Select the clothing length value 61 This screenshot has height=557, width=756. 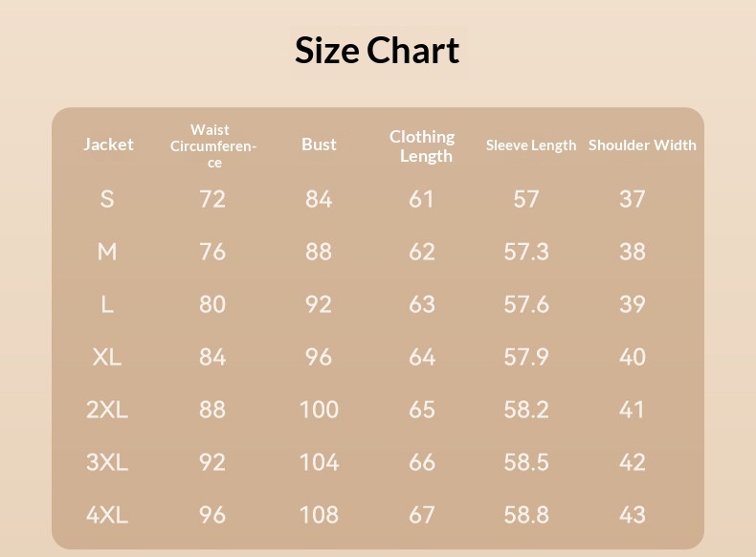[x=421, y=199]
